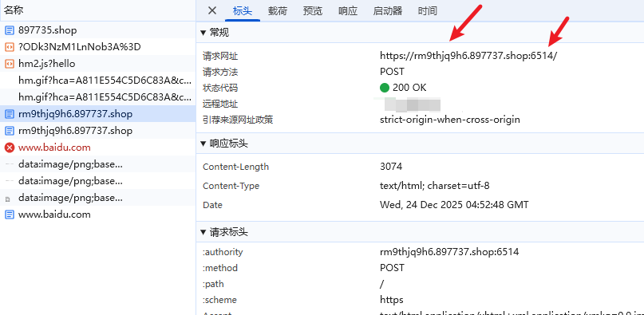
Task: Click the strict-origin-when-cross-origin value
Action: tap(450, 120)
